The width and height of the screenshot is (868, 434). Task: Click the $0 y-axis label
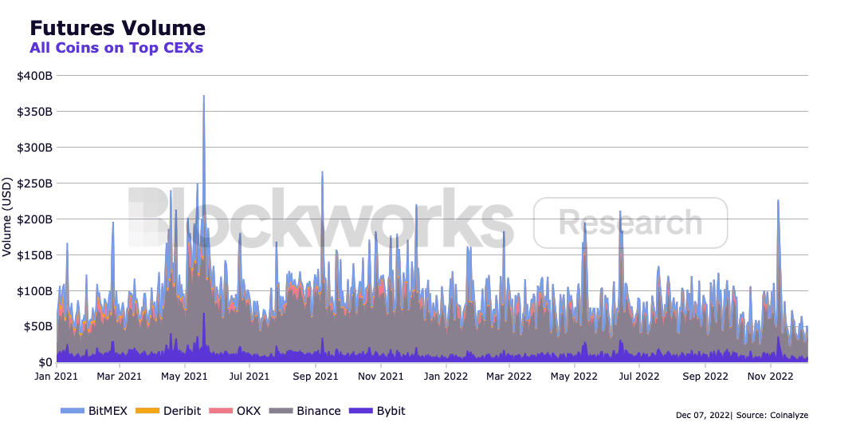(45, 362)
